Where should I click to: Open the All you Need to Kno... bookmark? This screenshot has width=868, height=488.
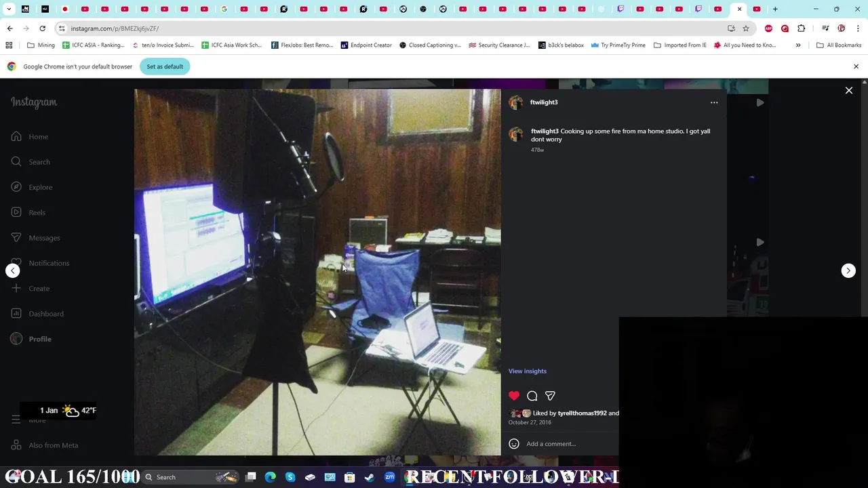pos(745,45)
